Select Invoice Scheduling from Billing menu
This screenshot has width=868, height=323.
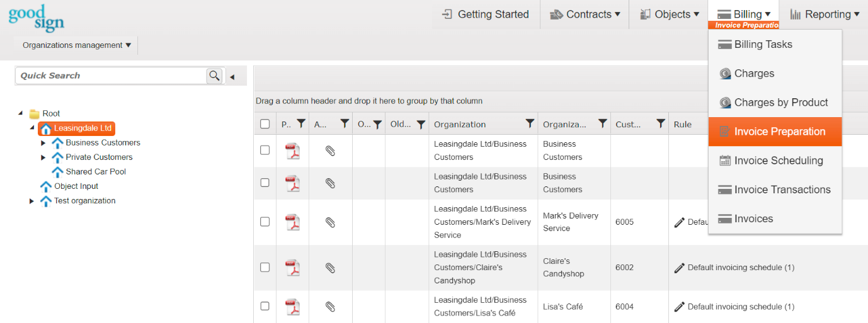[778, 161]
